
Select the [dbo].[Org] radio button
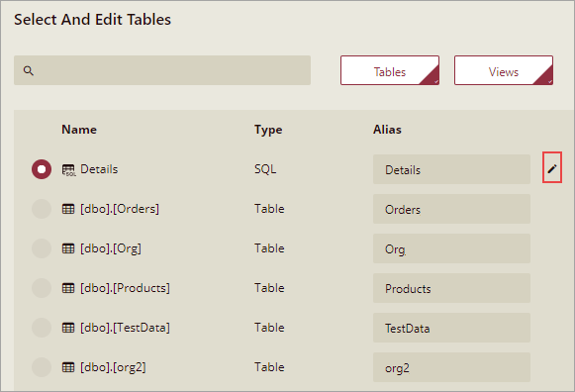(x=42, y=248)
